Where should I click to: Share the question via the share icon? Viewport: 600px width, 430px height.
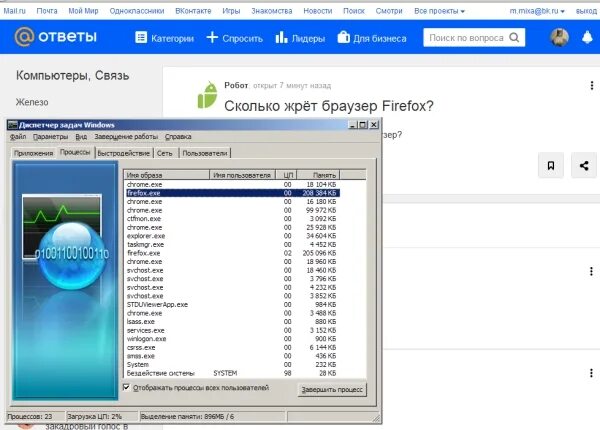click(x=584, y=165)
